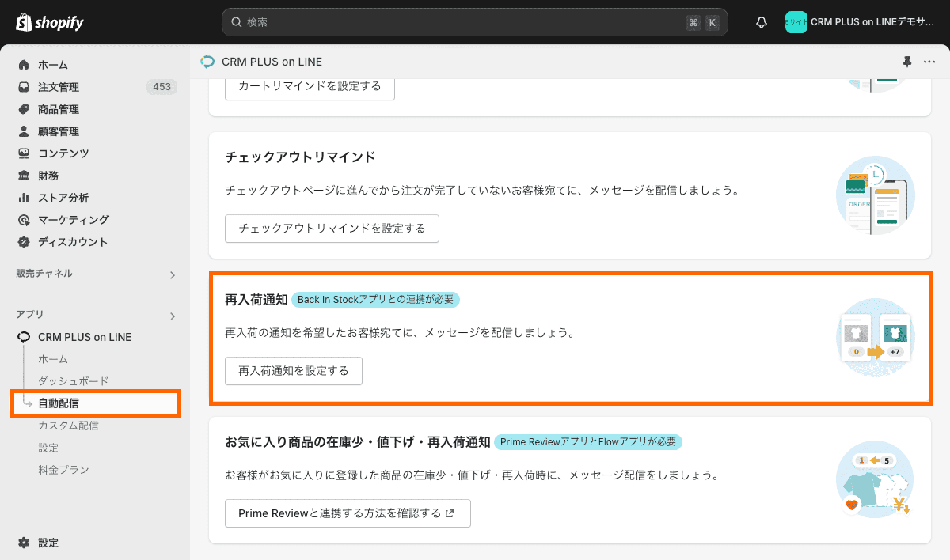Go to ストア分析
Image resolution: width=950 pixels, height=560 pixels.
pos(63,198)
